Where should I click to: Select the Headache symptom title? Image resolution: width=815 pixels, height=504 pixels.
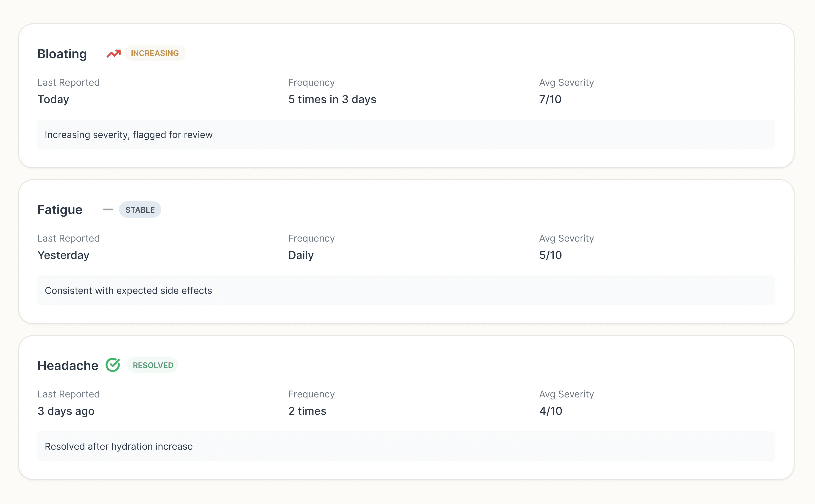[68, 366]
